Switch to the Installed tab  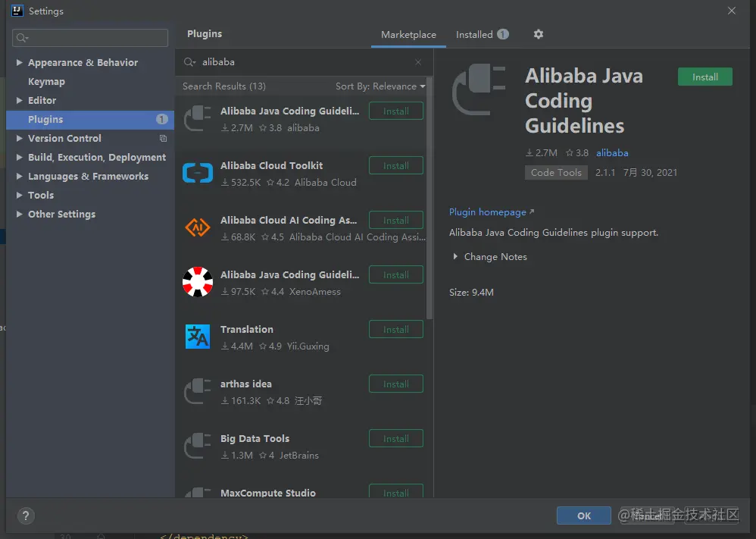(482, 35)
